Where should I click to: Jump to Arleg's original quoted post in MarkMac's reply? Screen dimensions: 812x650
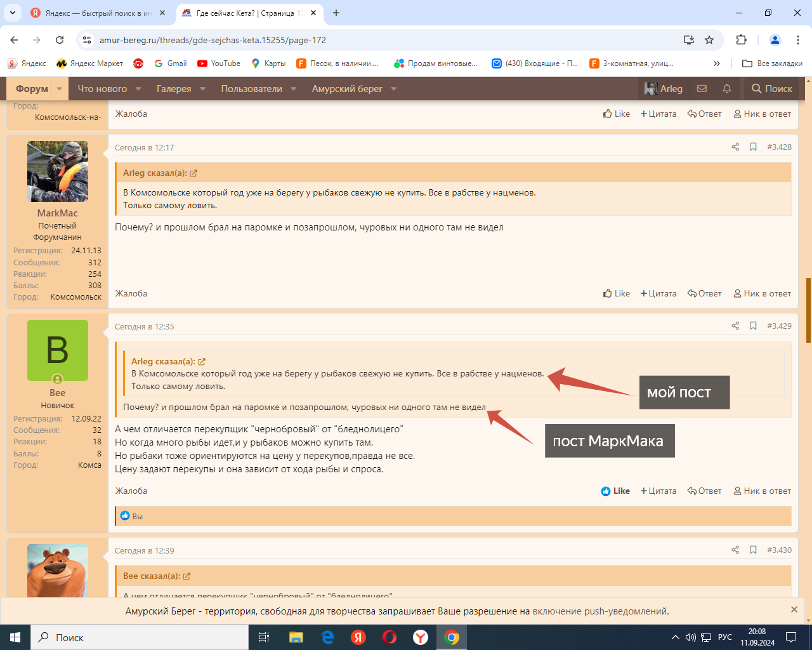click(193, 173)
